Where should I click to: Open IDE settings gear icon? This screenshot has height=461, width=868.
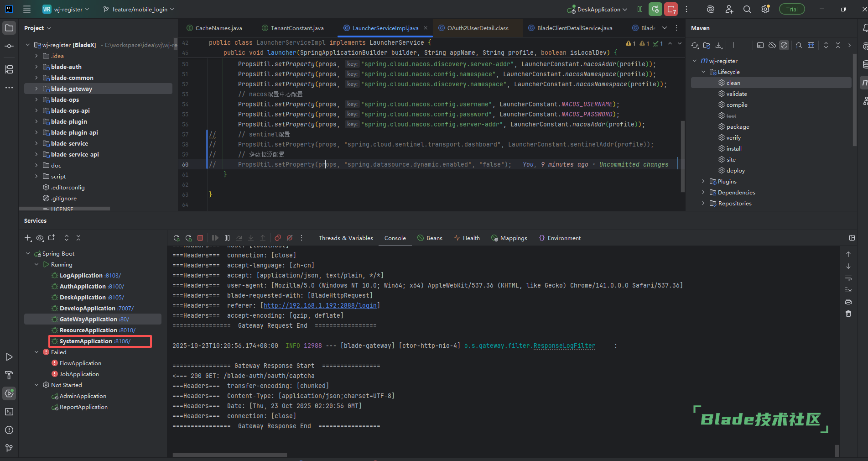point(765,9)
